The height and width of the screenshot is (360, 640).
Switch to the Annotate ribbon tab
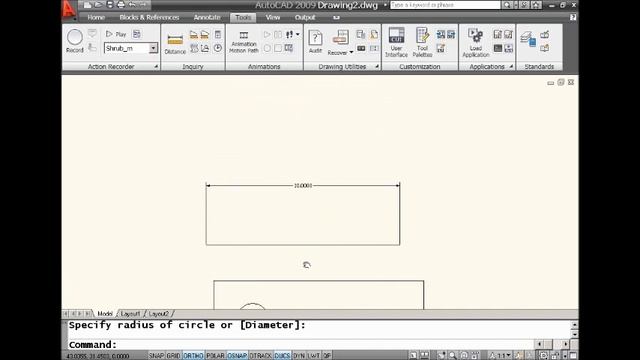point(207,18)
